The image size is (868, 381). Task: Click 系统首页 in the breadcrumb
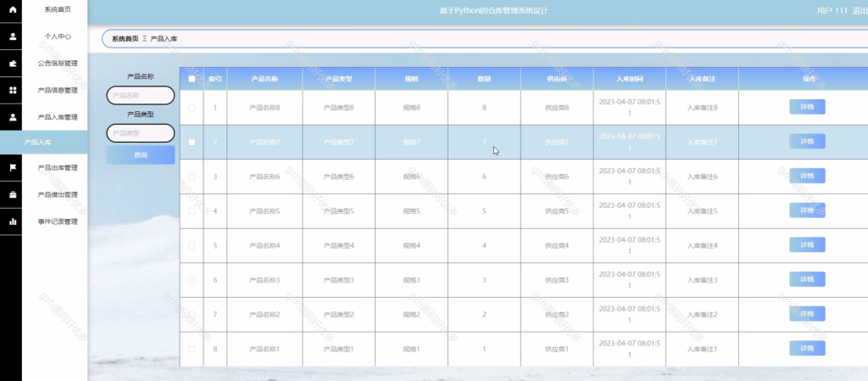(x=125, y=39)
